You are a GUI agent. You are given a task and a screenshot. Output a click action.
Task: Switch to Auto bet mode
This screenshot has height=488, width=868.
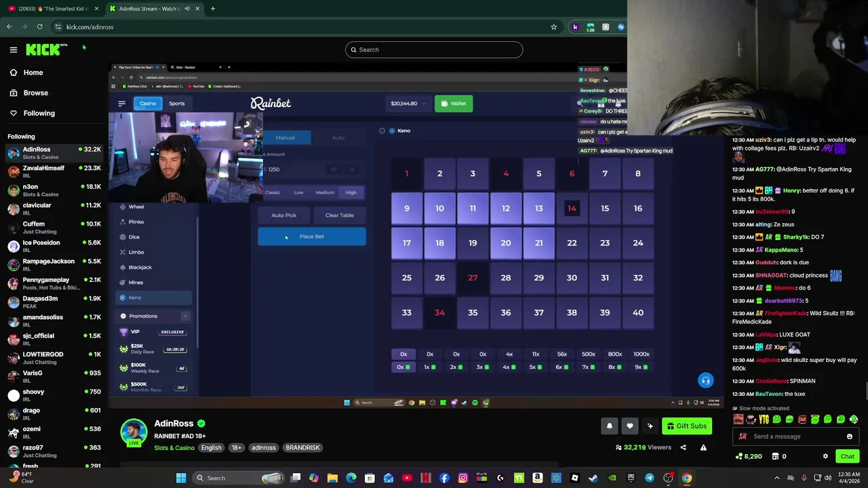[x=338, y=138]
